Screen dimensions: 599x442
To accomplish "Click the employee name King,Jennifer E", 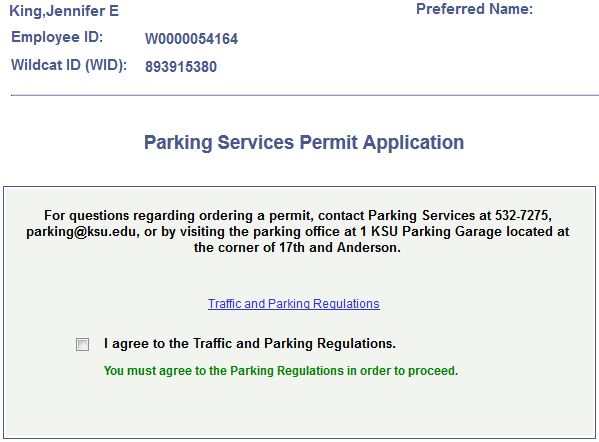I will coord(64,11).
